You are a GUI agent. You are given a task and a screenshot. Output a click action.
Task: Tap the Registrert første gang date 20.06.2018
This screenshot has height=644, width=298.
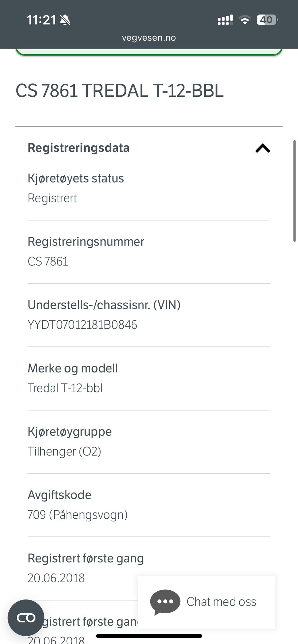tap(56, 578)
